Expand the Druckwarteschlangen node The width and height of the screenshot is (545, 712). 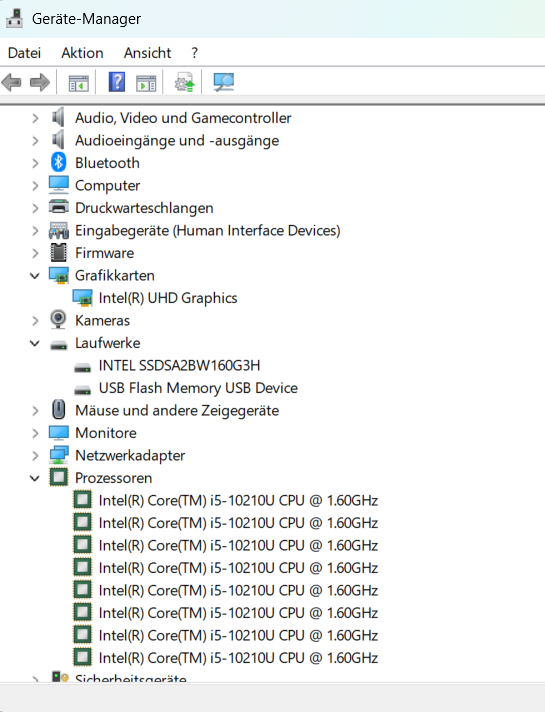(35, 208)
